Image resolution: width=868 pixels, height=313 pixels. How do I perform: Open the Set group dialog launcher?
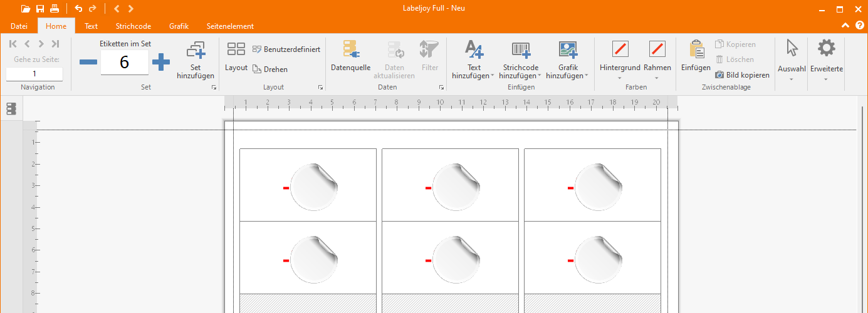[x=214, y=88]
